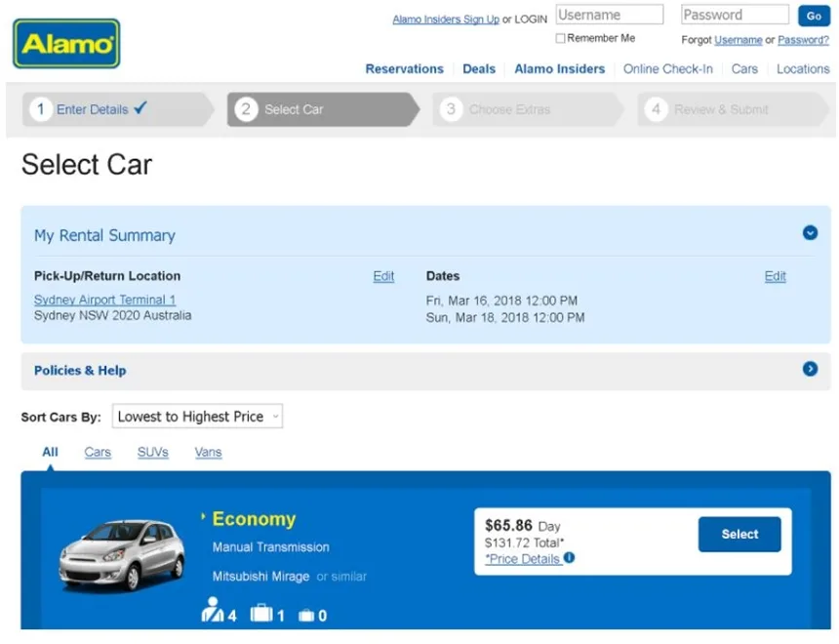This screenshot has height=644, width=839.
Task: Open the Reservations menu
Action: 404,68
